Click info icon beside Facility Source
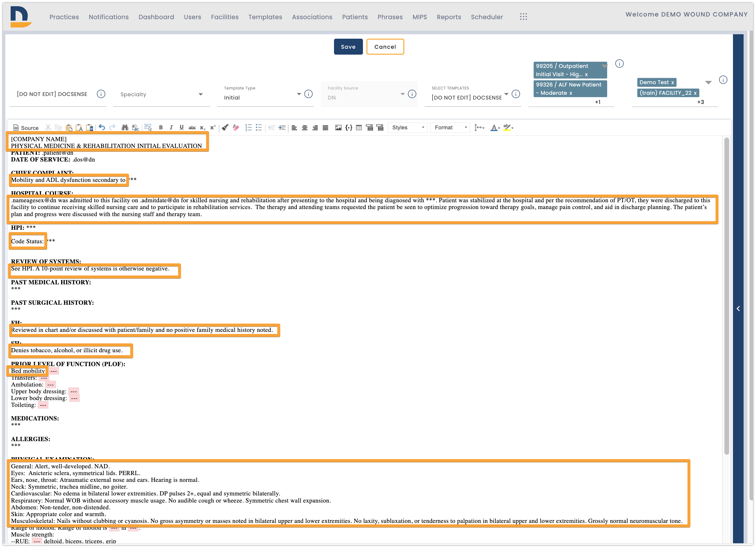Viewport: 756px width, 548px height. (412, 94)
